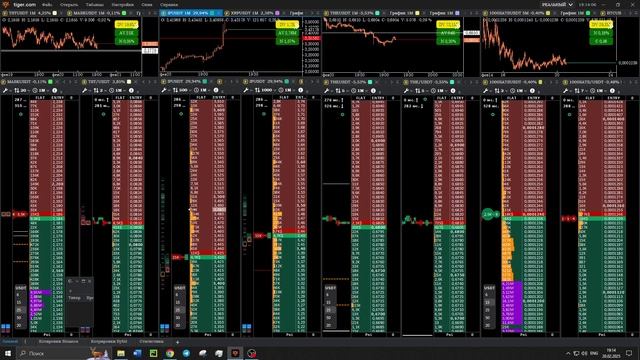Viewport: 640px width, 360px height.
Task: Open Telegram from the Windows taskbar
Action: pos(186,353)
